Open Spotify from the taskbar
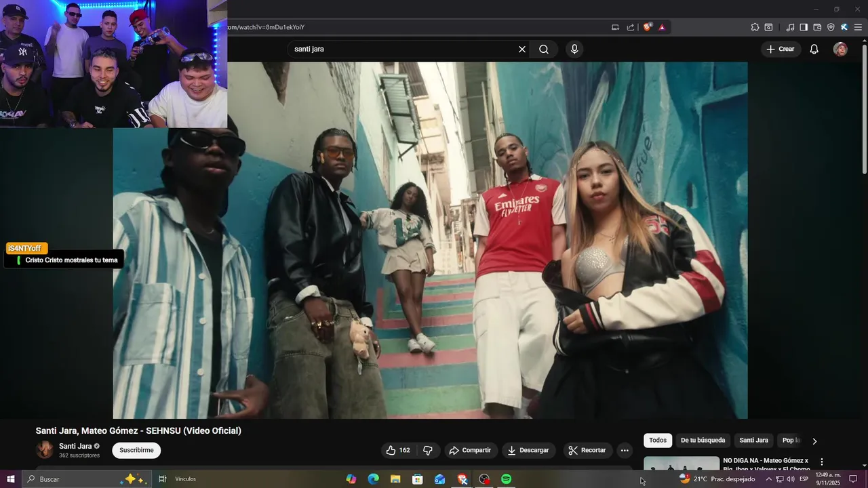The height and width of the screenshot is (488, 868). [x=506, y=479]
